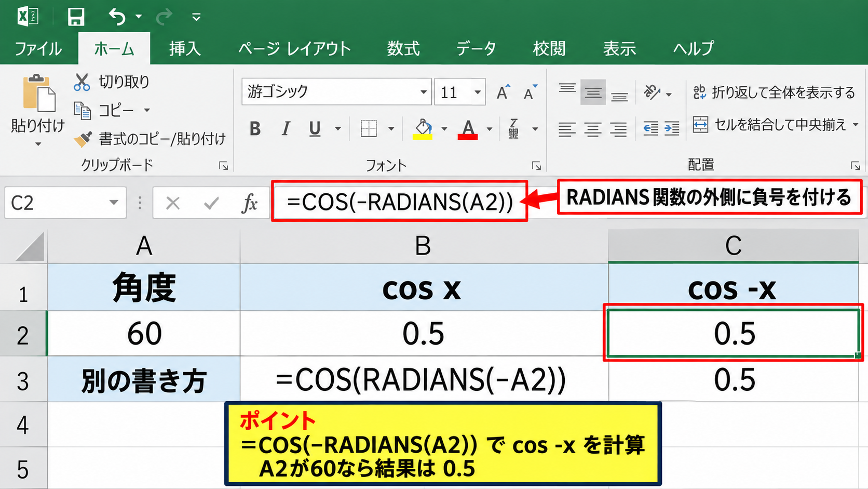
Task: Open the 配置 dialog launcher
Action: pyautogui.click(x=855, y=166)
